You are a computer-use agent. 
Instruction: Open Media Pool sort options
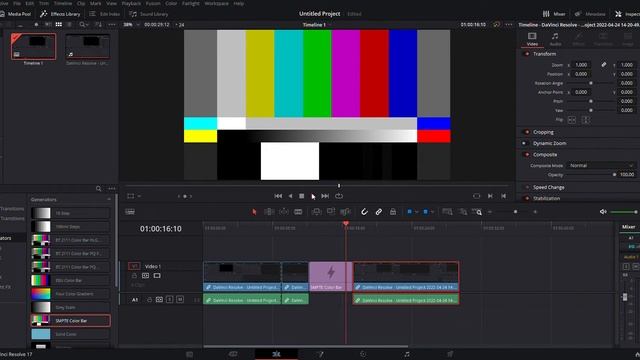tap(98, 24)
